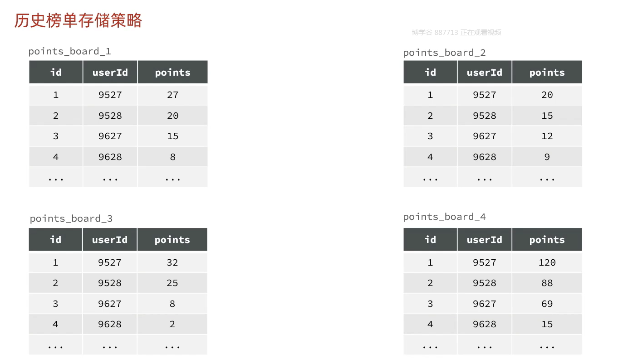Image resolution: width=628 pixels, height=364 pixels.
Task: Select points cell 12 in points_board_2
Action: click(547, 136)
